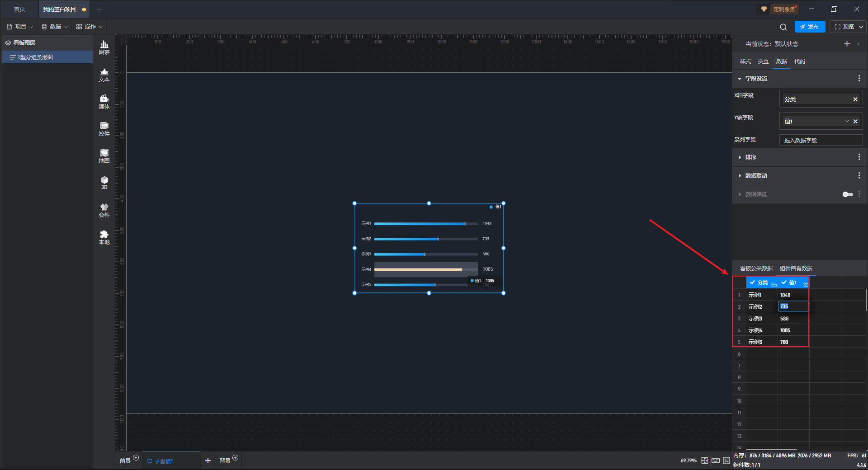Click the 预览 preview button
Screen dimensions: 868x470
[844, 27]
